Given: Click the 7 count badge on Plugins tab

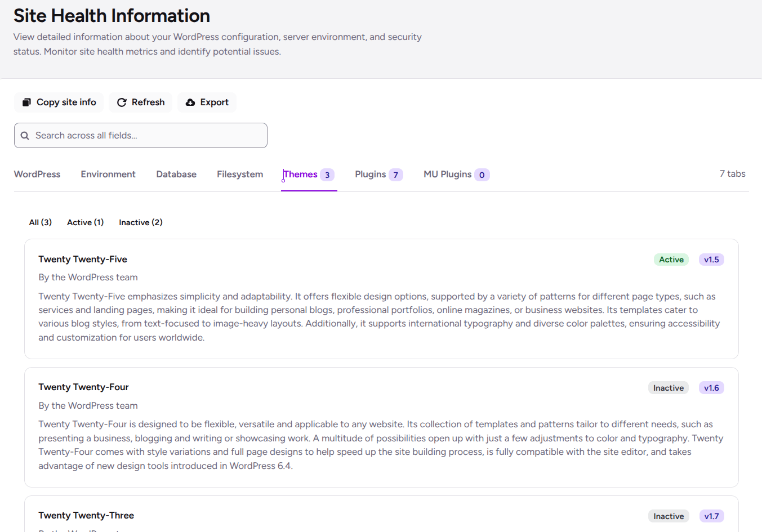Looking at the screenshot, I should click(x=396, y=175).
